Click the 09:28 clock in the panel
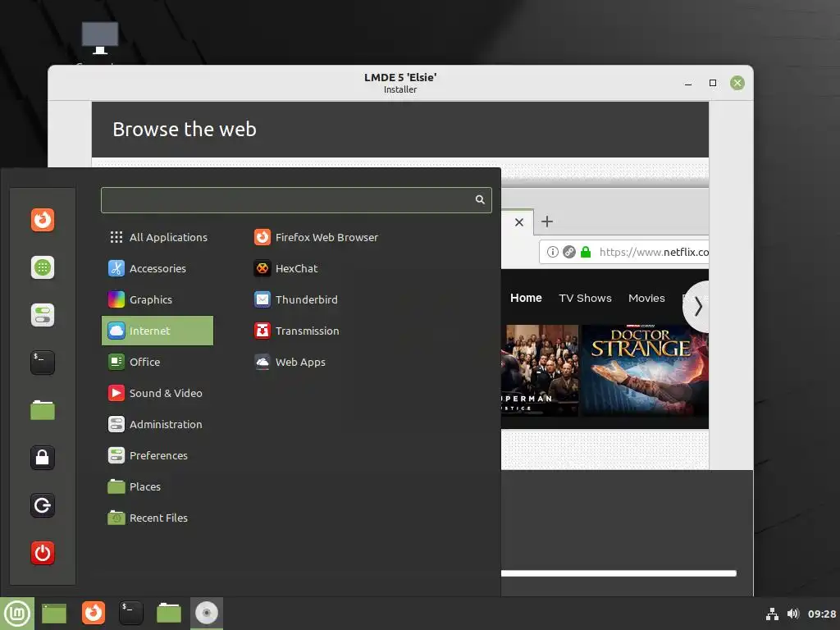Image resolution: width=840 pixels, height=630 pixels. tap(822, 614)
